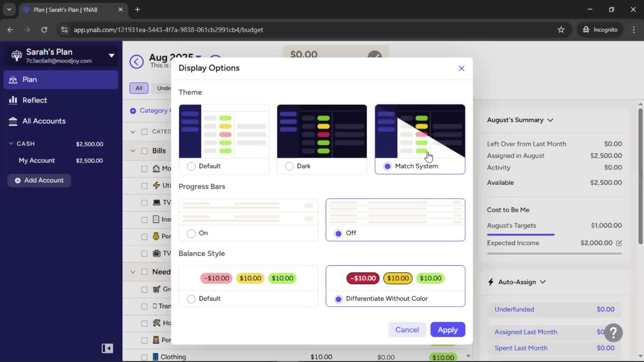The width and height of the screenshot is (644, 362).
Task: Reload the page in browser
Action: coord(44,30)
